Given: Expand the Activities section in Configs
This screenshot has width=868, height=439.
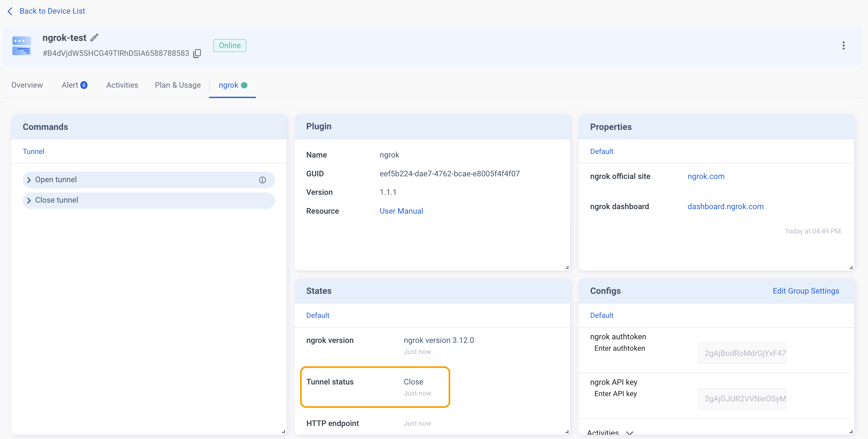Looking at the screenshot, I should tap(630, 433).
